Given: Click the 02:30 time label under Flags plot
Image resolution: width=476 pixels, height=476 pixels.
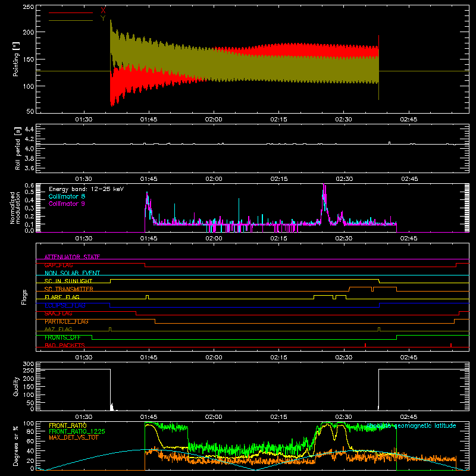Looking at the screenshot, I should [x=344, y=358].
